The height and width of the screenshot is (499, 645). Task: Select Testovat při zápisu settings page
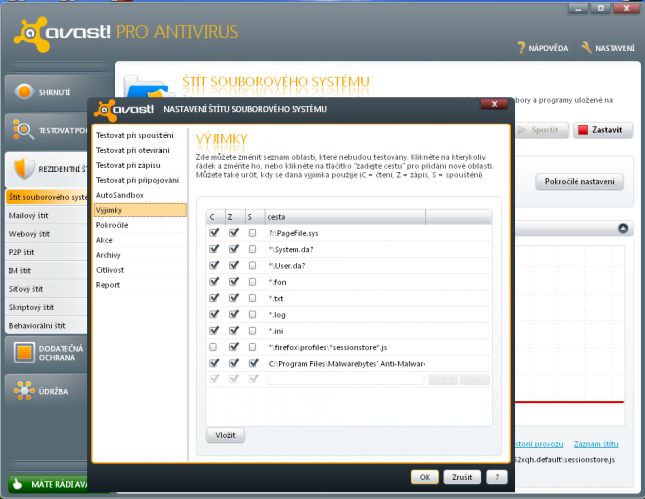pos(140,165)
